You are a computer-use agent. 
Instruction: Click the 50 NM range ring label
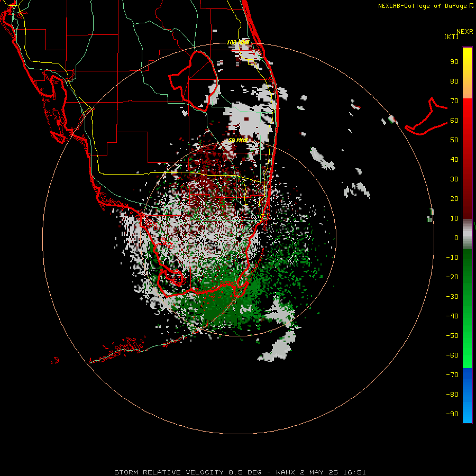(x=239, y=140)
